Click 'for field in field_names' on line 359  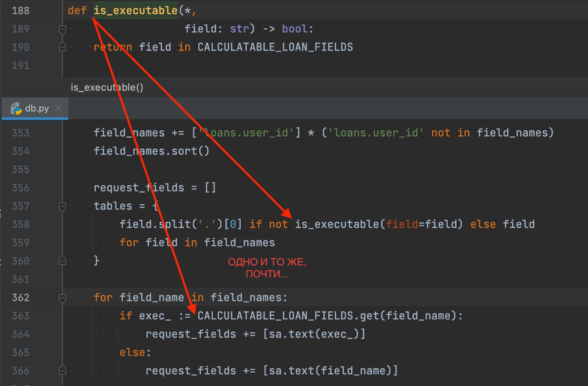(x=197, y=242)
